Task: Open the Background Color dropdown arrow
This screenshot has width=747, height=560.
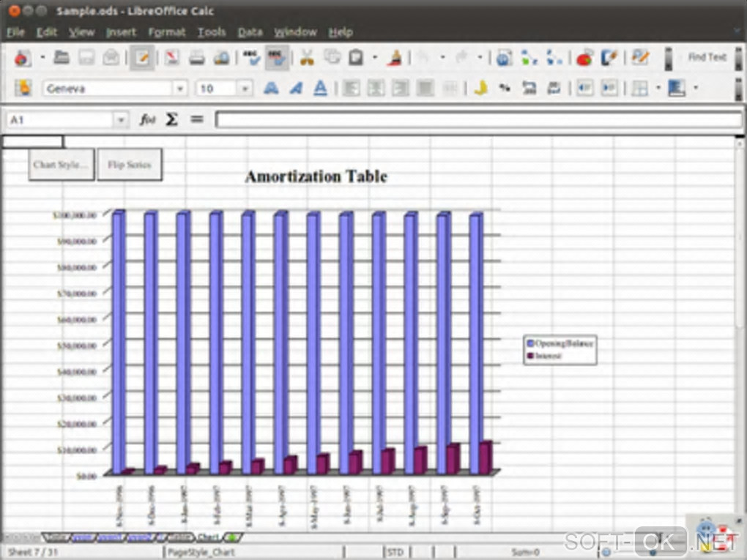Action: tap(696, 88)
